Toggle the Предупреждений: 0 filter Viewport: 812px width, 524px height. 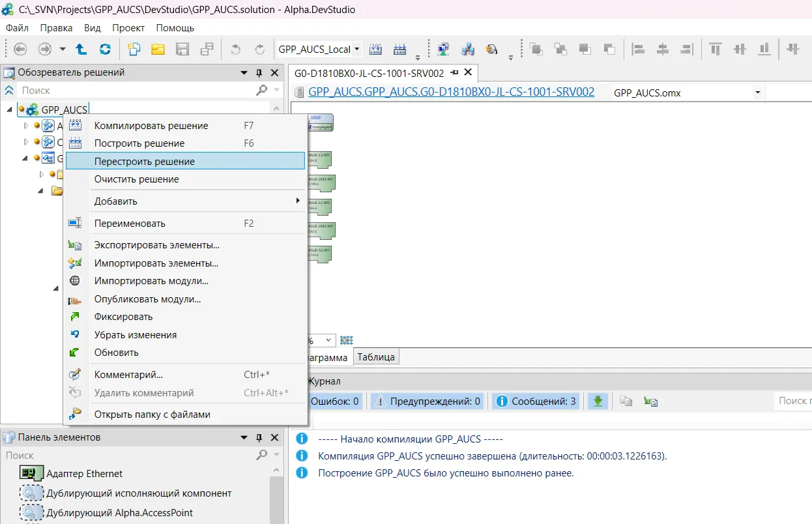(x=429, y=401)
